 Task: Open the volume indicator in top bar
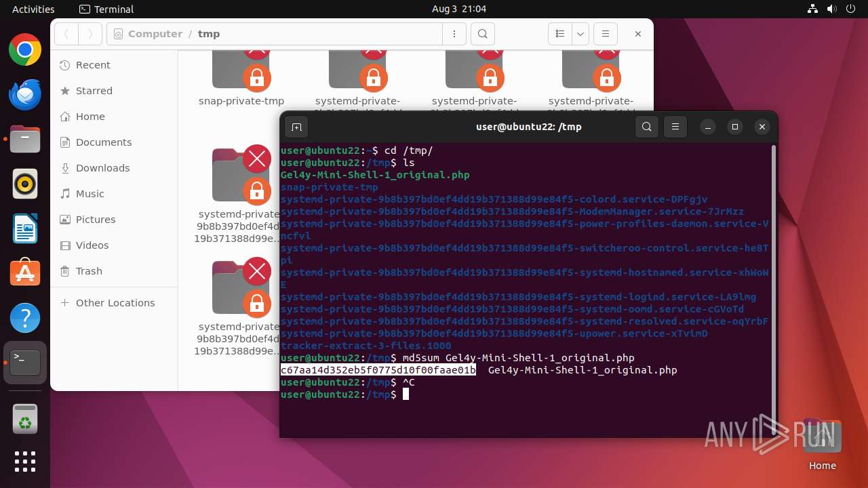point(831,9)
